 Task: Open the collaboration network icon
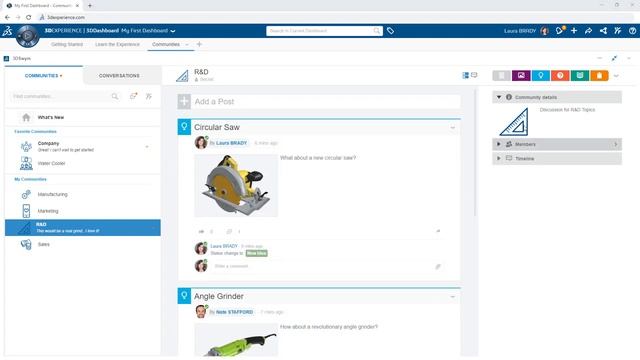tap(603, 31)
